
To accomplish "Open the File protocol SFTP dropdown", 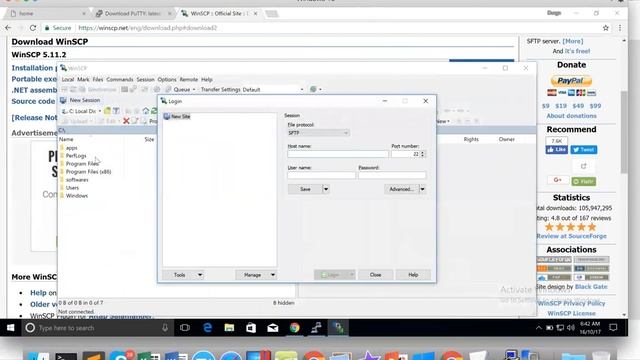I will pos(318,133).
